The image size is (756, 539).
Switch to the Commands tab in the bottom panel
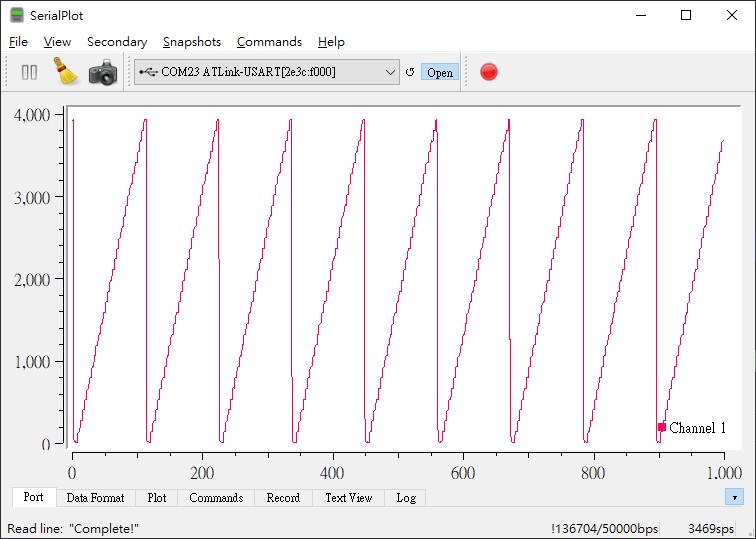216,498
